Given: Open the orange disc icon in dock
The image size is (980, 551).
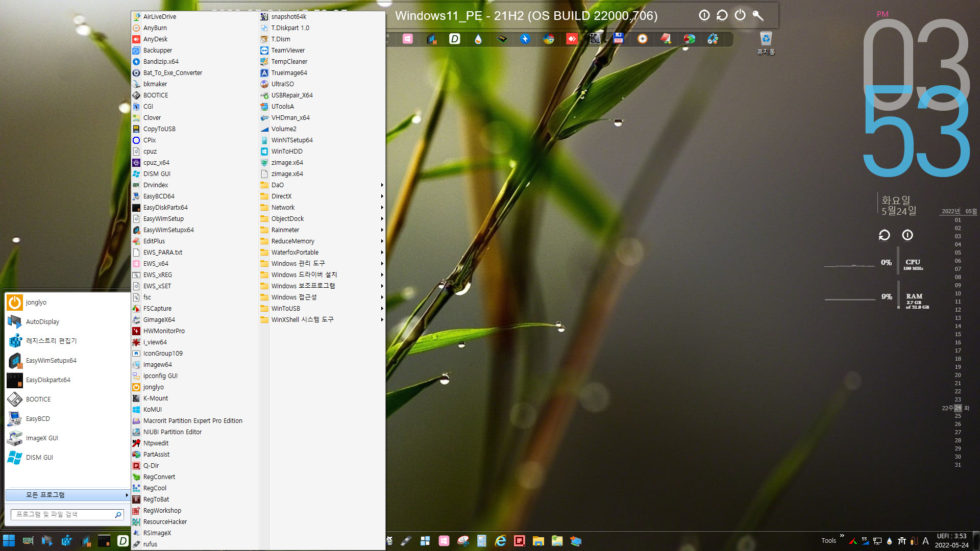Looking at the screenshot, I should pos(642,39).
